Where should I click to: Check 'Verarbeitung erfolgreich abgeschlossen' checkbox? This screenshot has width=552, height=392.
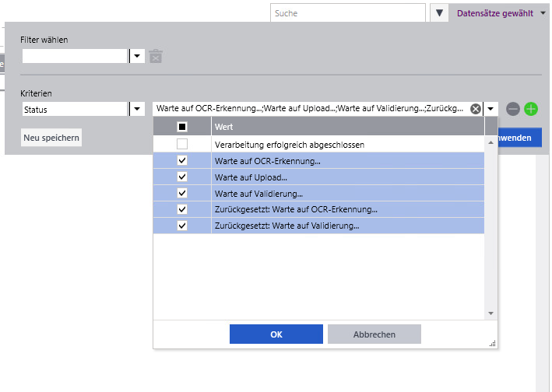(x=182, y=145)
